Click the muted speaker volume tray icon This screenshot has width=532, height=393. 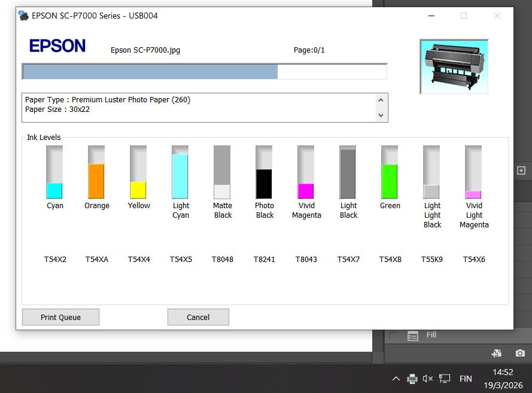(x=428, y=379)
